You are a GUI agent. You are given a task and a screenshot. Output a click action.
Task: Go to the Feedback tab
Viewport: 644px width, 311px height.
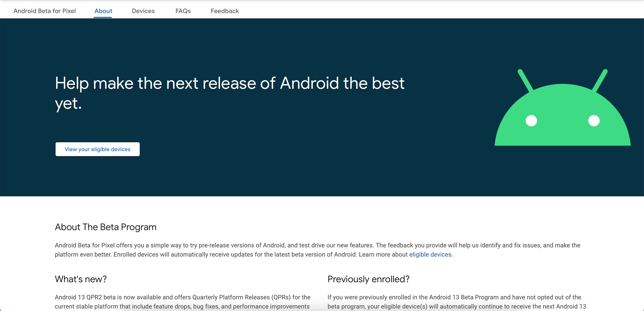click(x=224, y=11)
